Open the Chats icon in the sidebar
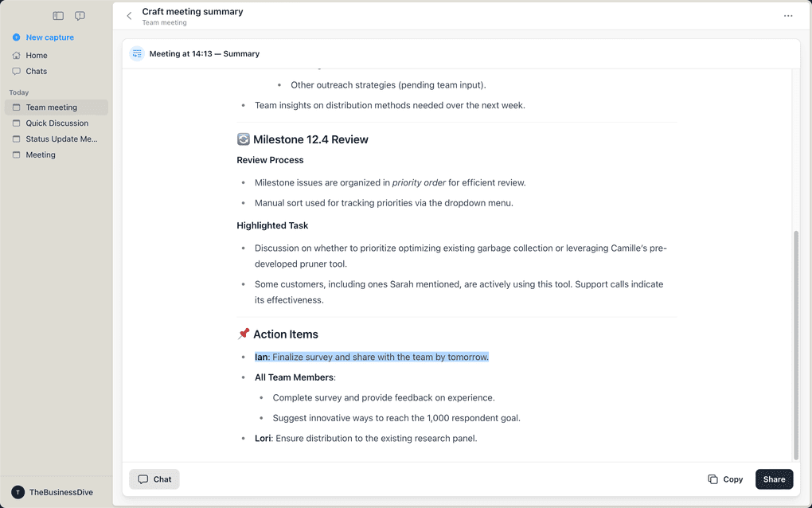The image size is (812, 508). coord(16,71)
